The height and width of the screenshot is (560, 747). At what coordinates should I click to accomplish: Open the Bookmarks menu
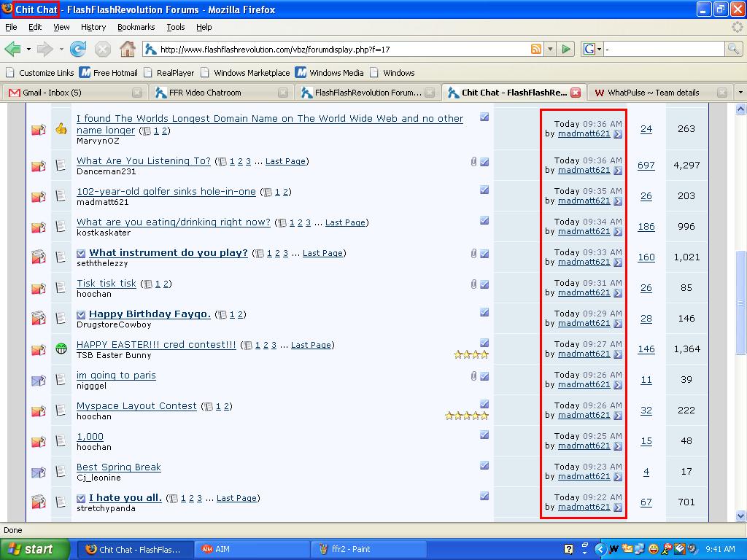(136, 27)
